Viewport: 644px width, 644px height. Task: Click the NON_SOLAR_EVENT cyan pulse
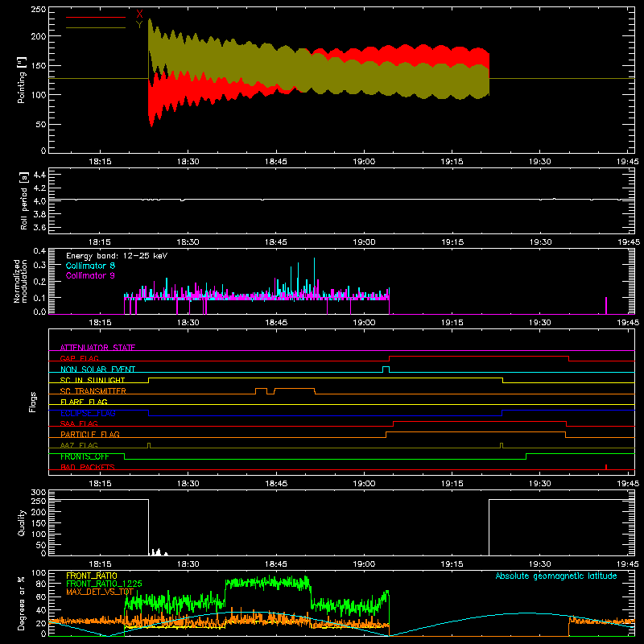click(386, 369)
